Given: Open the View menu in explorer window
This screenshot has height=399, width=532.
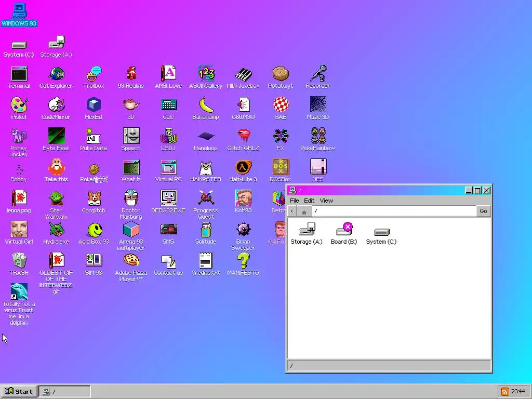Looking at the screenshot, I should (x=326, y=201).
